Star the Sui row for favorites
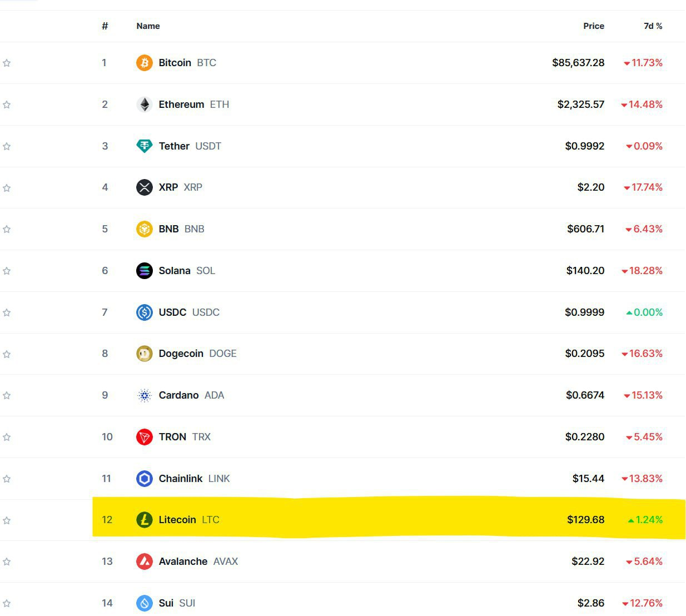686x616 pixels. click(x=7, y=603)
